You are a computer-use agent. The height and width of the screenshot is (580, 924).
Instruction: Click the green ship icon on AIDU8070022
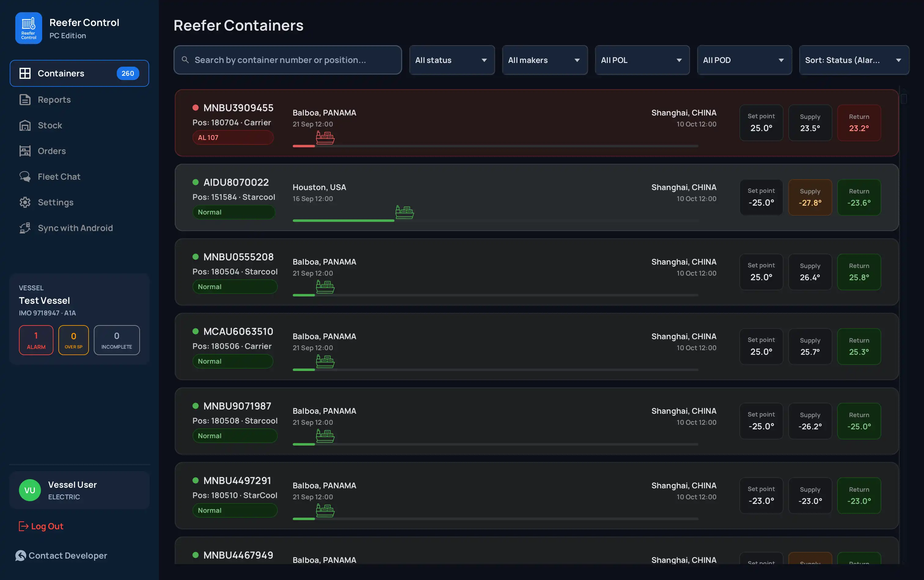(x=405, y=212)
